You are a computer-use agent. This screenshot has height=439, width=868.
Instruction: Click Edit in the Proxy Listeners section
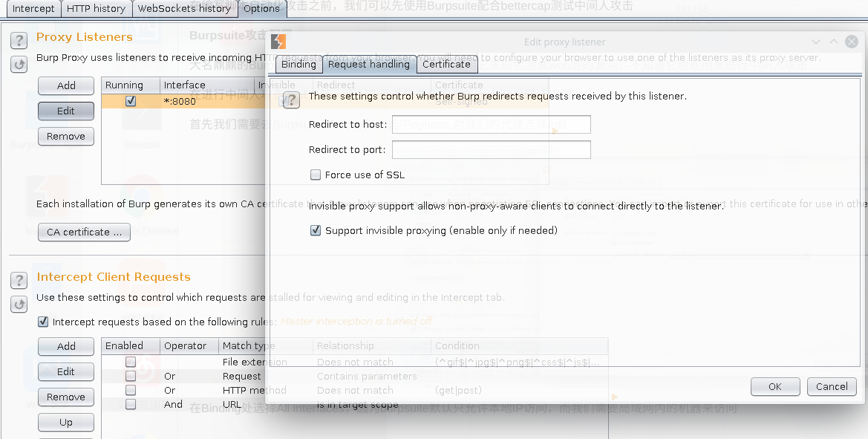pyautogui.click(x=66, y=111)
